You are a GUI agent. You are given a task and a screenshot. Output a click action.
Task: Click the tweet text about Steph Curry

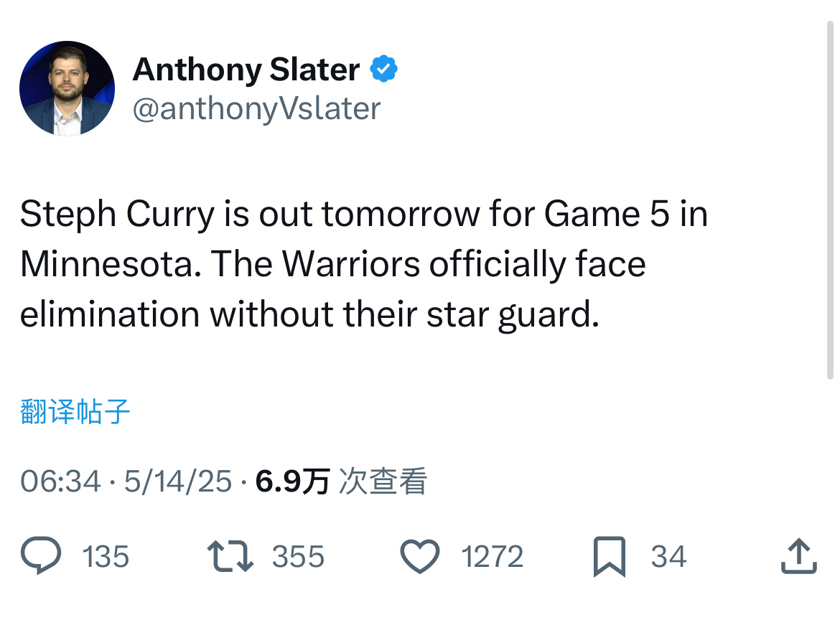click(x=364, y=264)
